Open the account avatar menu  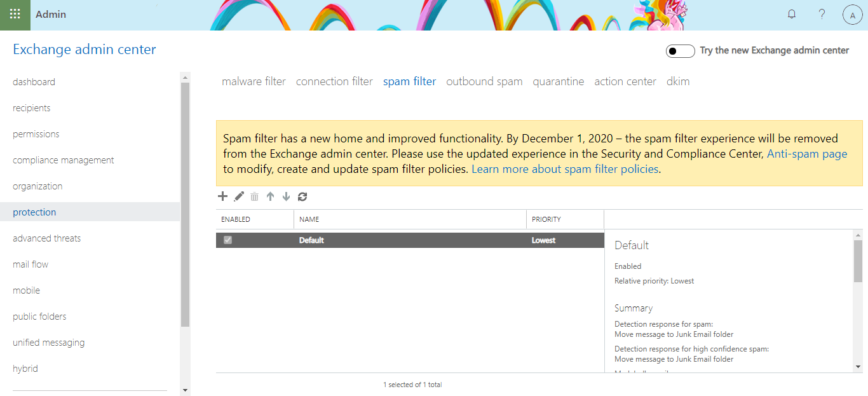coord(852,15)
